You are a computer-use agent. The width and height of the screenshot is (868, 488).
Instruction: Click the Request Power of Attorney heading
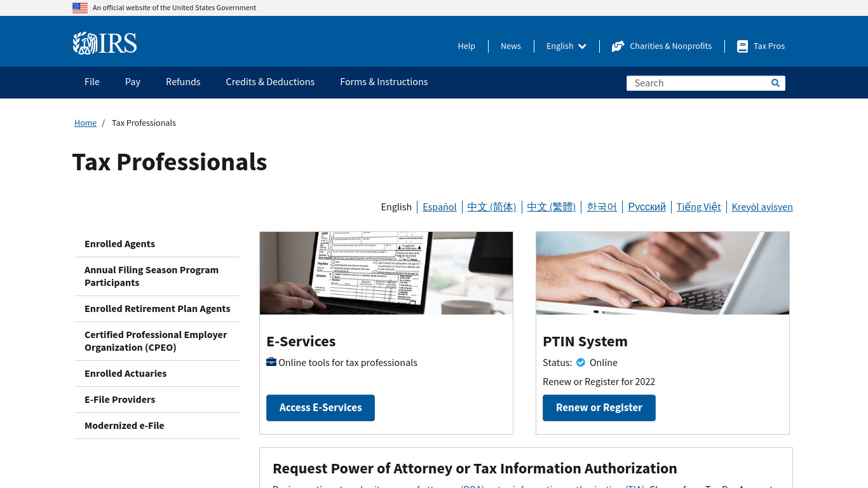[x=475, y=468]
